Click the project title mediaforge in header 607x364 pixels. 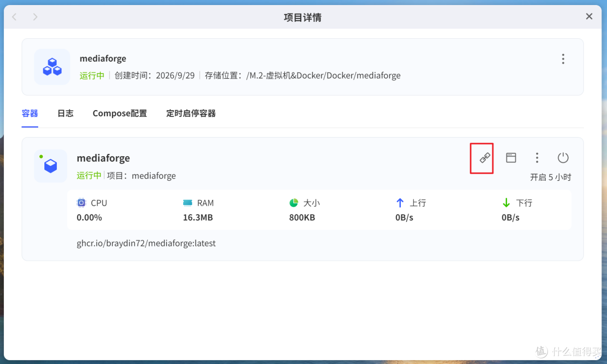103,58
